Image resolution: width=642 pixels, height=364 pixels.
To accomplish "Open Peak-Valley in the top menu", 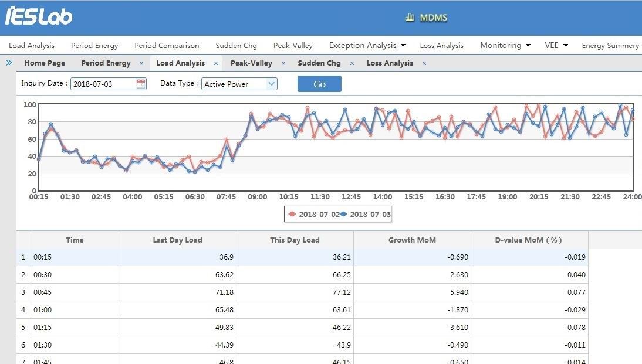I will [x=293, y=45].
